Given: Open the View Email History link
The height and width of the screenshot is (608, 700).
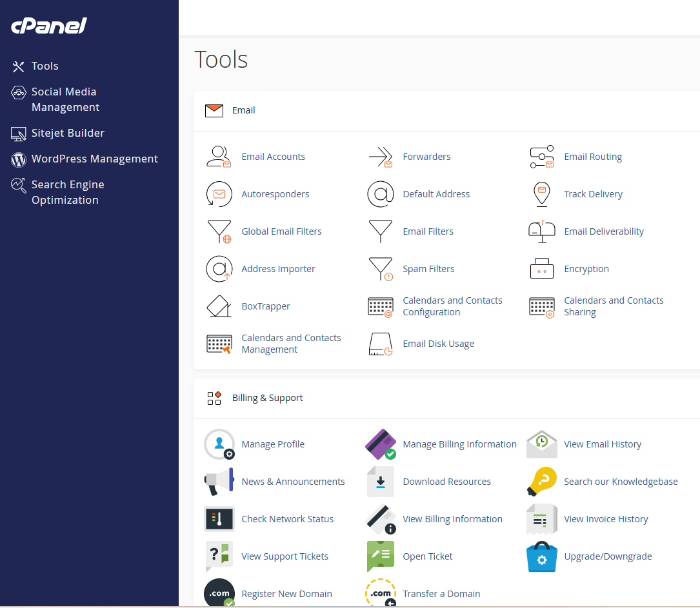Looking at the screenshot, I should click(x=602, y=444).
